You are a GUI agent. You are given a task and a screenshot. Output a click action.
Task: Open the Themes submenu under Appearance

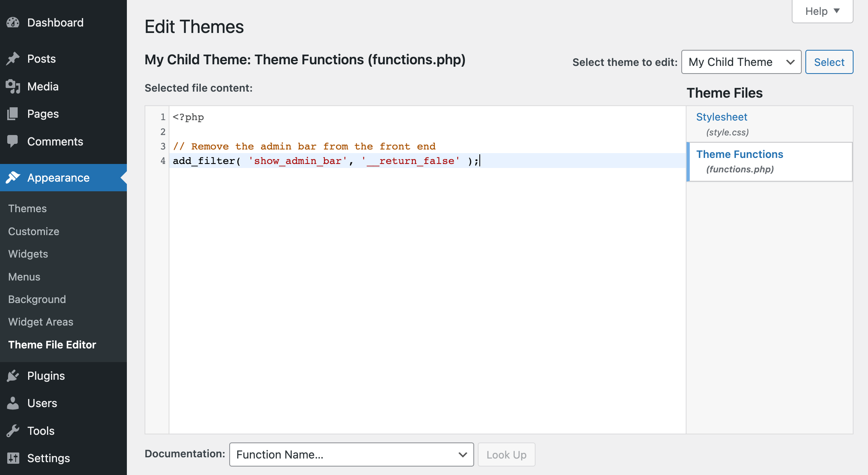coord(27,208)
